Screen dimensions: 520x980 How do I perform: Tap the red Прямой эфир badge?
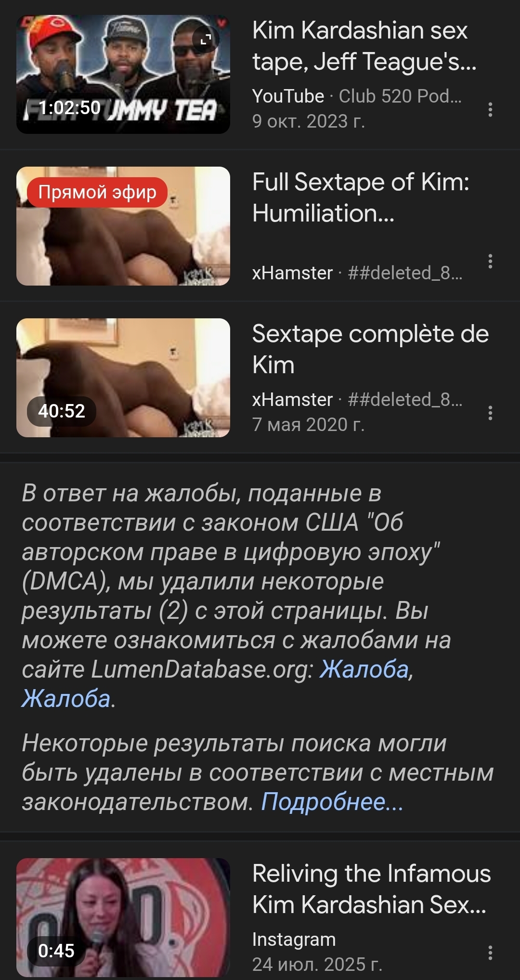[x=97, y=192]
